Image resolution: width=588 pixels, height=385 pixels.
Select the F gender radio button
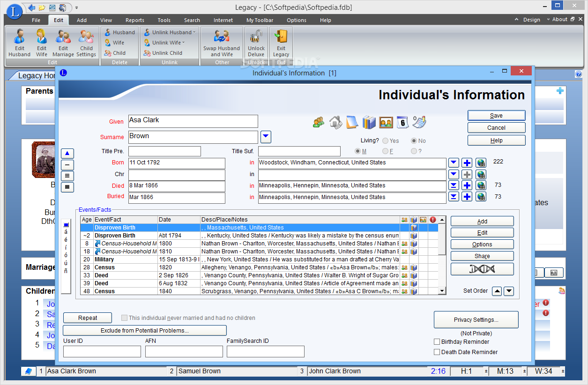click(x=385, y=151)
